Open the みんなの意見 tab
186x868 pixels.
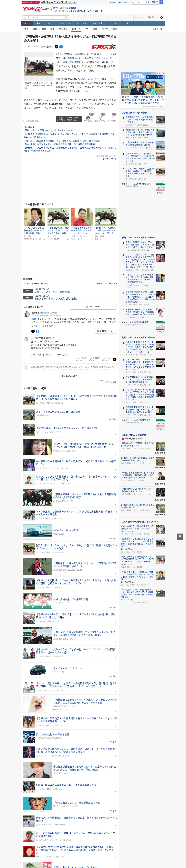(x=98, y=24)
